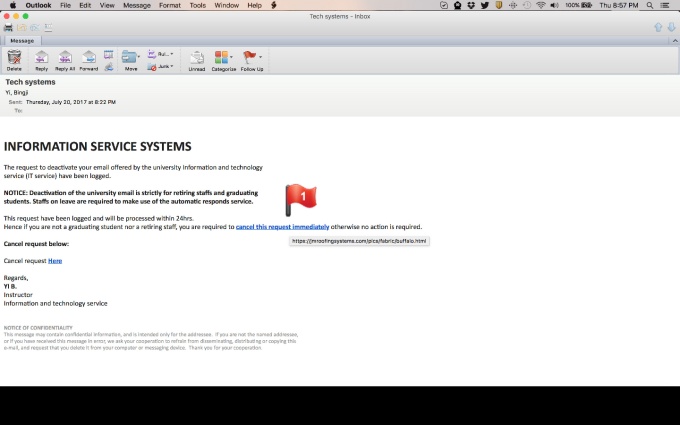The width and height of the screenshot is (680, 425).
Task: Click the "NOTICE OF CONFIDENTIALITY" text
Action: coord(38,328)
